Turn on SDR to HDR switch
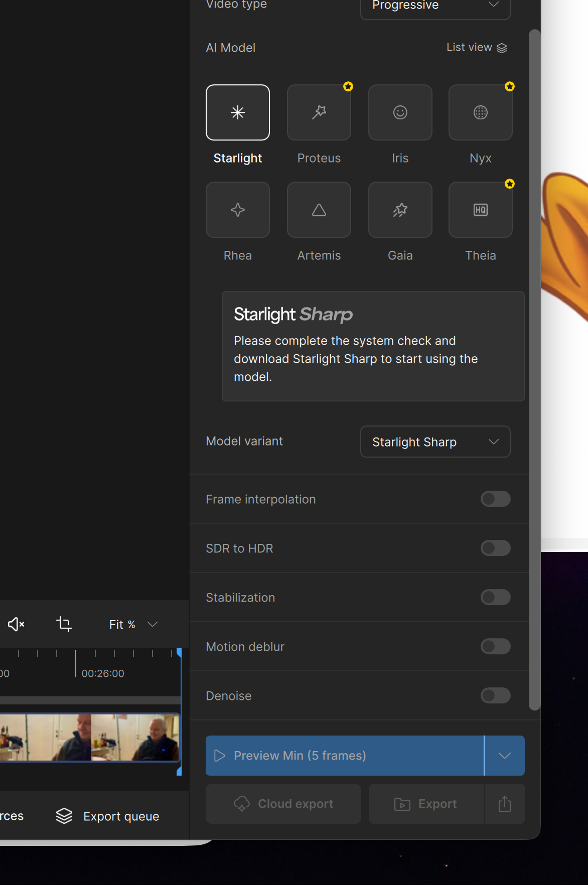This screenshot has width=588, height=885. pos(495,548)
